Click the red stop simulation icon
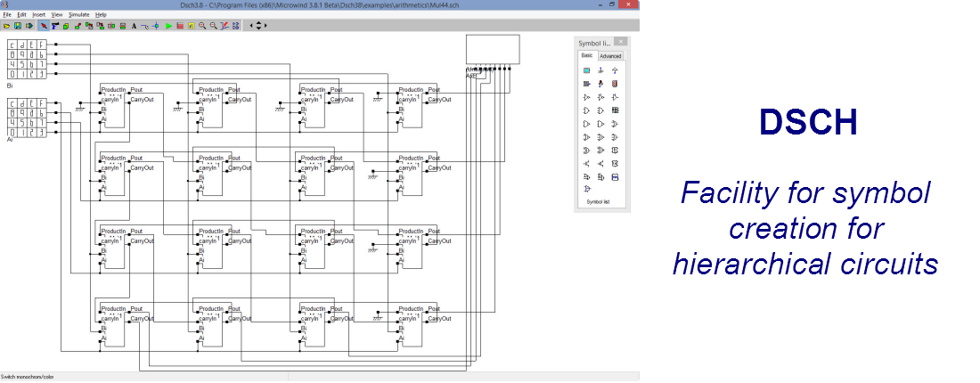 (x=180, y=26)
